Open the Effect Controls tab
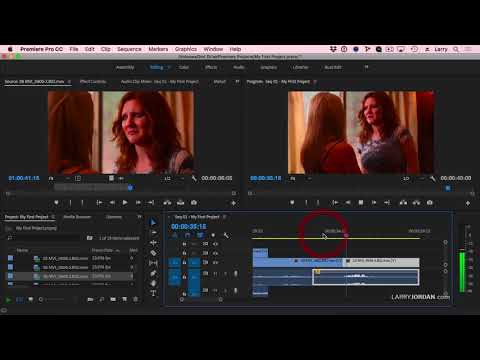 [93, 81]
